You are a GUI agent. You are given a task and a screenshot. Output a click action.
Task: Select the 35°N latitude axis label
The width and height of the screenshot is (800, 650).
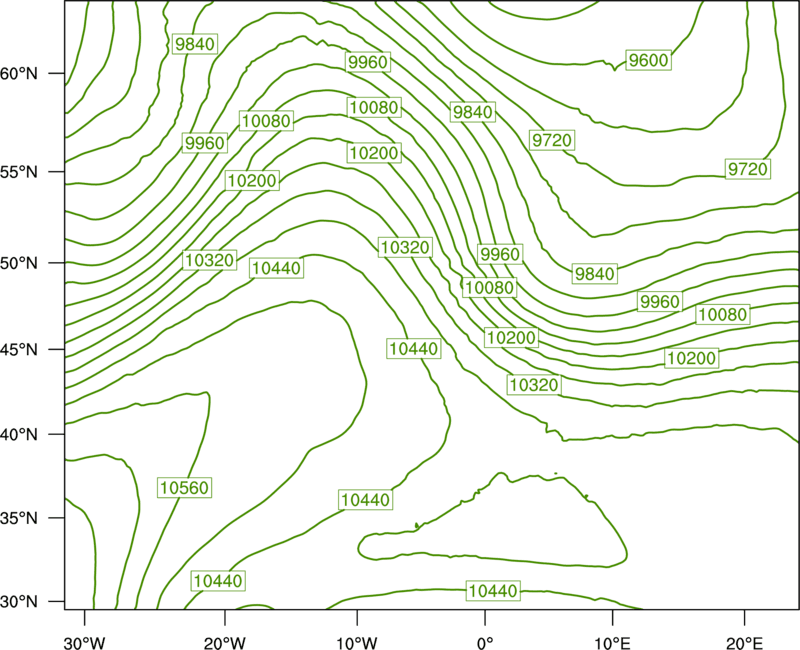pos(19,518)
